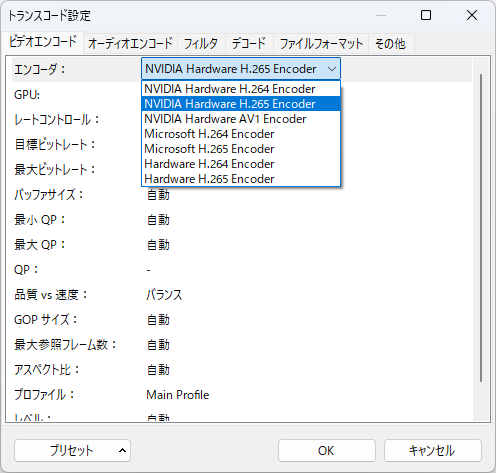Open ファイルフォーマット tab
Viewport: 496px width, 473px height.
(321, 44)
